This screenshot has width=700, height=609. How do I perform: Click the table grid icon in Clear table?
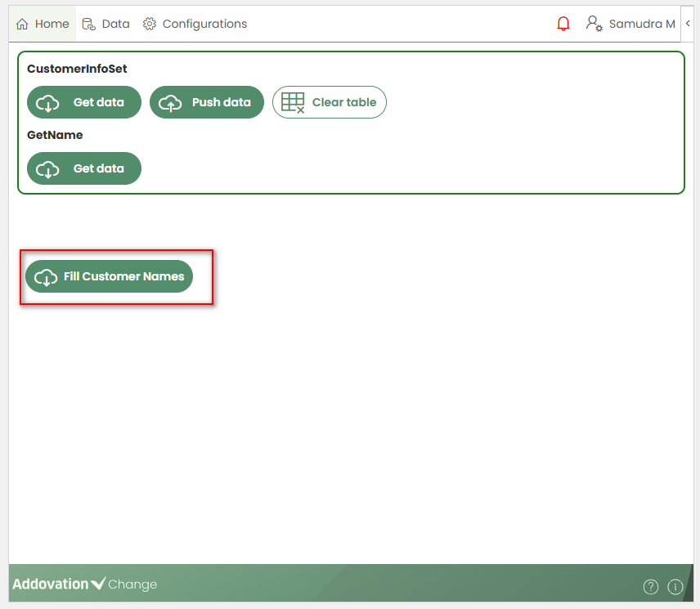[292, 102]
